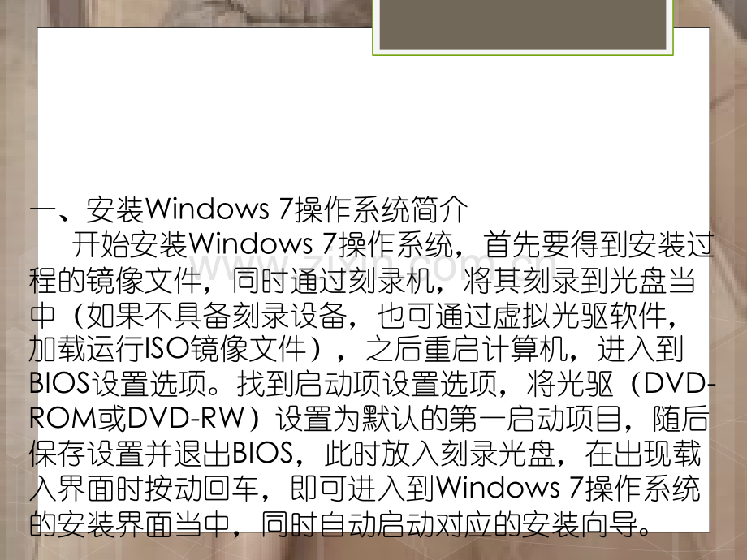Select the gray rectangle at the slide top
The height and width of the screenshot is (560, 747).
coord(523,24)
